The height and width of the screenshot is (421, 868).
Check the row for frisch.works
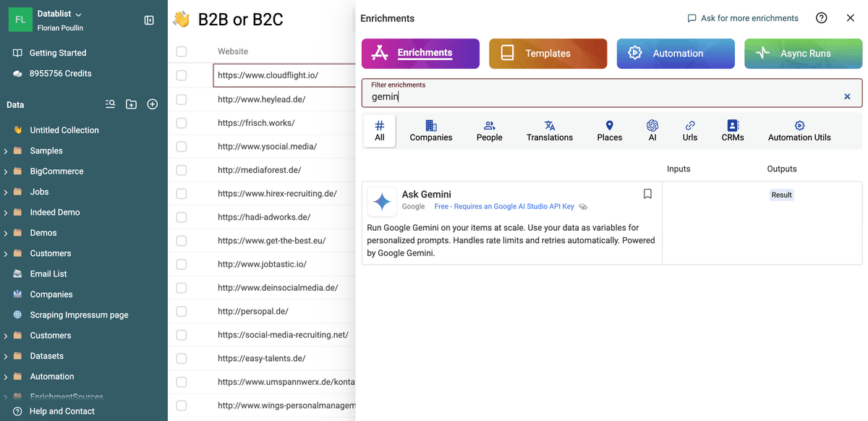point(181,123)
